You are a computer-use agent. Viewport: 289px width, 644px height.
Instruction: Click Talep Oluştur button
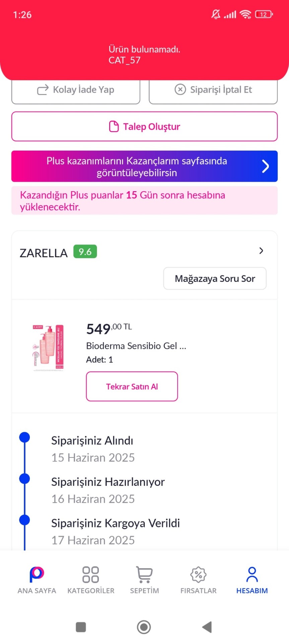144,126
